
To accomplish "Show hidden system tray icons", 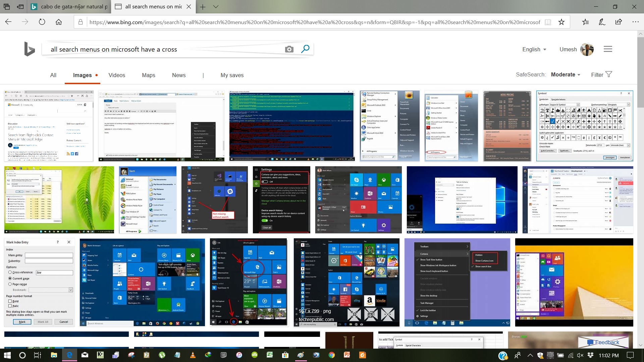I will click(x=530, y=355).
